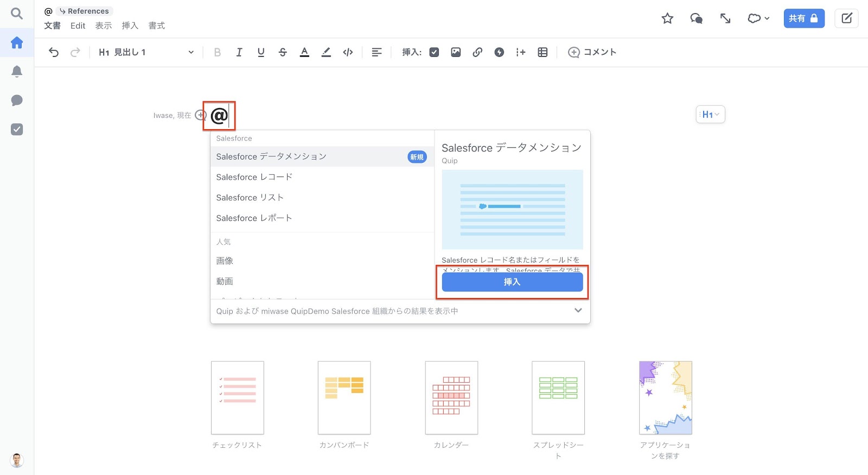Toggle bold formatting
Screen dimensions: 868x475
tap(218, 52)
